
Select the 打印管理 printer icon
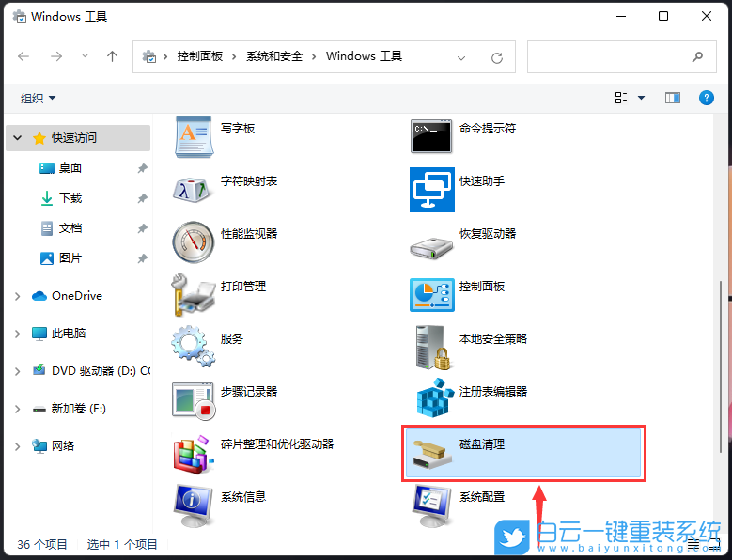click(193, 295)
